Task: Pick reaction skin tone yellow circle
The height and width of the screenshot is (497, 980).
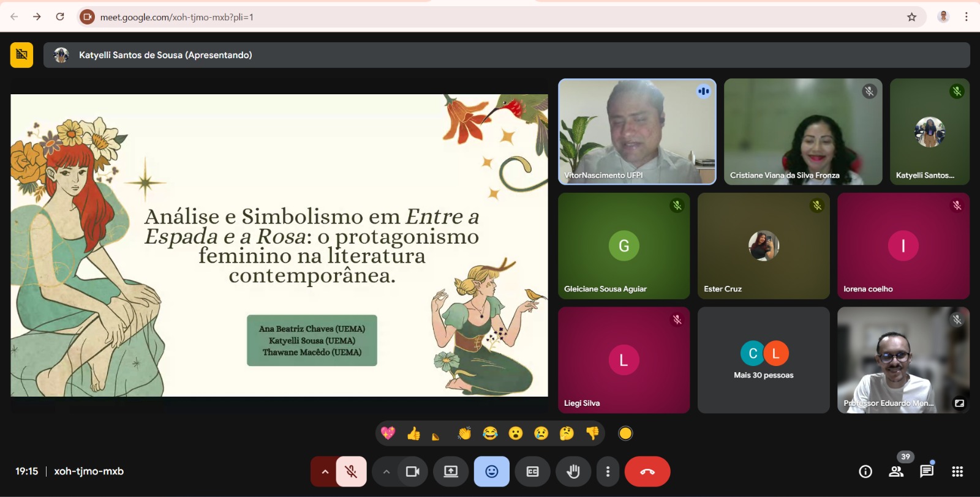Action: pyautogui.click(x=625, y=433)
